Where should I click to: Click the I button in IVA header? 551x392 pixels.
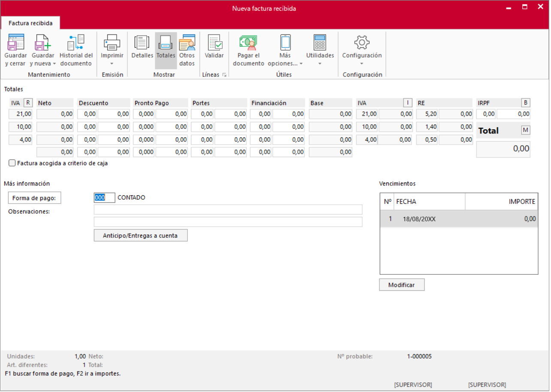click(x=408, y=103)
